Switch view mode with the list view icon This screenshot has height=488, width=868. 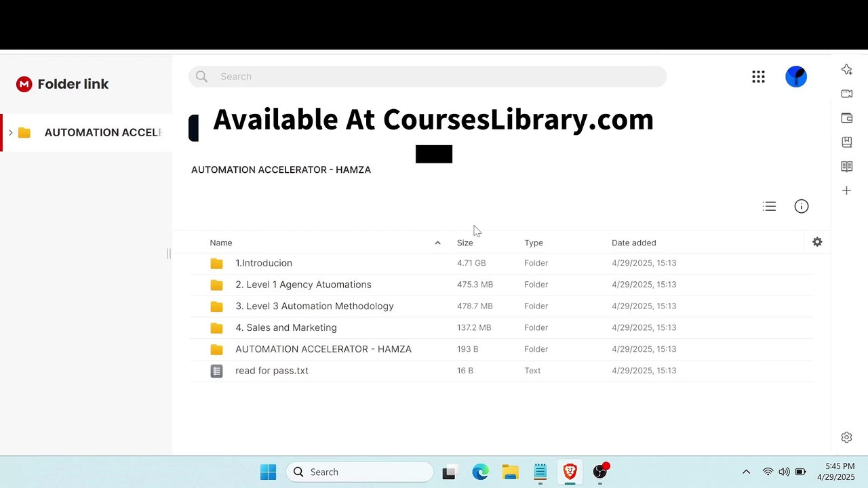[x=769, y=206]
